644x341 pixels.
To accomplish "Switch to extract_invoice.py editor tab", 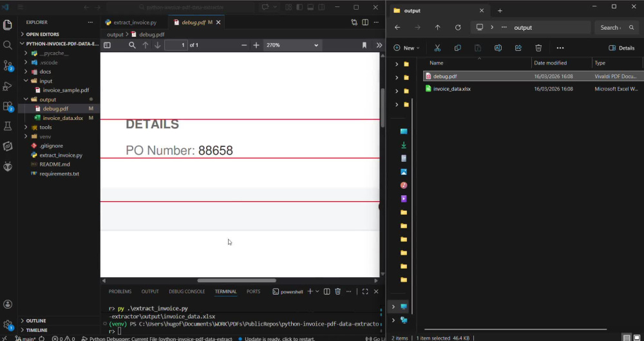I will click(135, 22).
